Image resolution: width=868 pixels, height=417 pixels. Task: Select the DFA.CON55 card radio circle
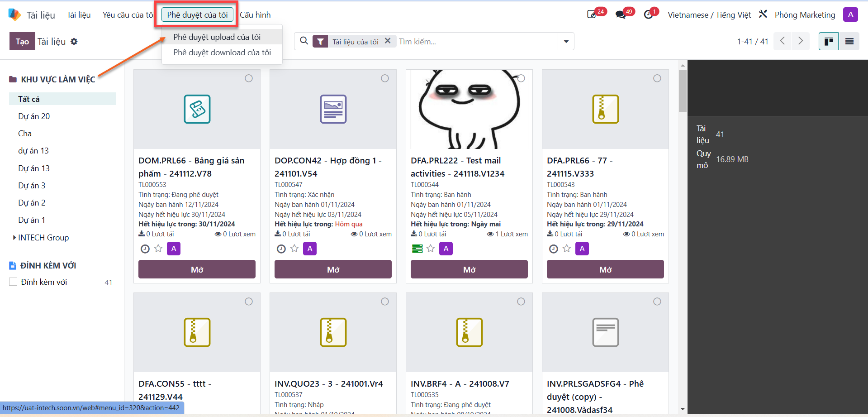(249, 302)
